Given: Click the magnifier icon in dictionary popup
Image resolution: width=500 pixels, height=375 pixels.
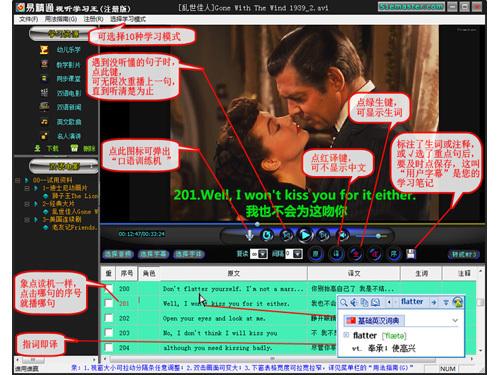Looking at the screenshot, I should pos(344,302).
